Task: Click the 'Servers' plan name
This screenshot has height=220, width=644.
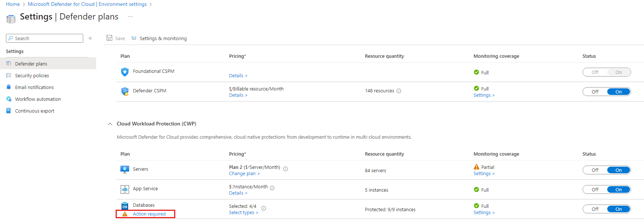Action: [x=141, y=169]
